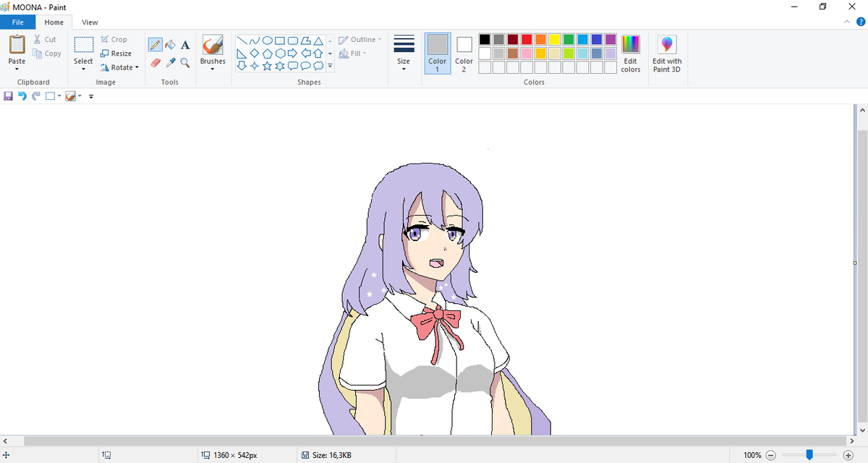Pick the lavender color swatch

(610, 54)
